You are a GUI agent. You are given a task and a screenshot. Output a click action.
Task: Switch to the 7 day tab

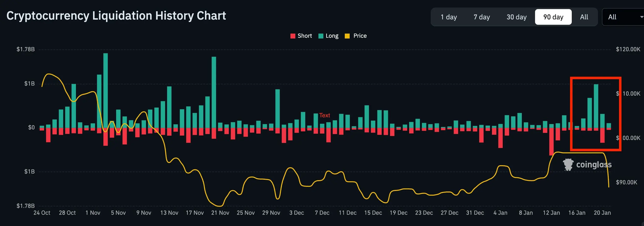pos(481,17)
